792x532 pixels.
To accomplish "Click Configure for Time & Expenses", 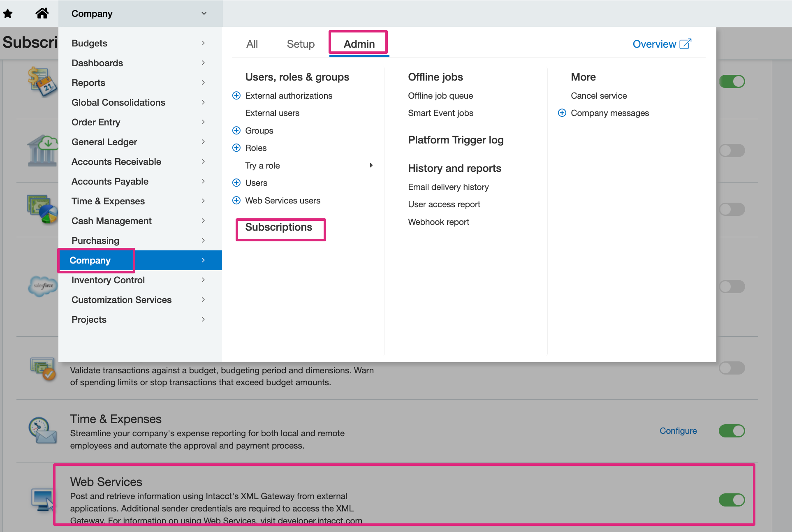I will pos(678,431).
